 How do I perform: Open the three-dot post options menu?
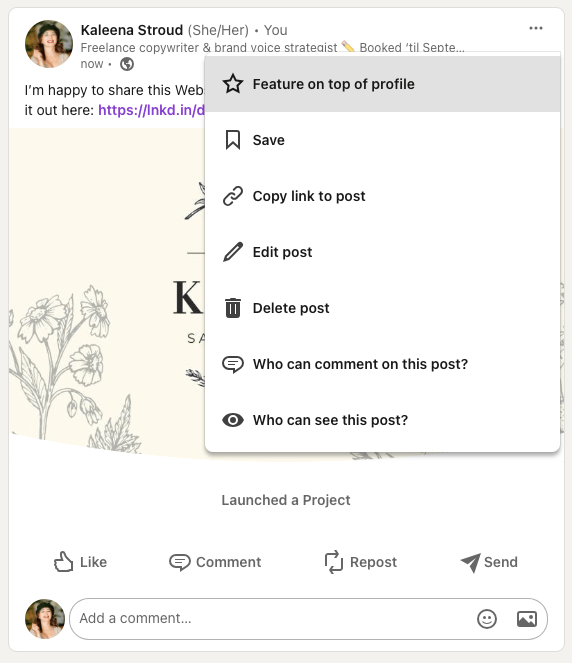pos(536,28)
